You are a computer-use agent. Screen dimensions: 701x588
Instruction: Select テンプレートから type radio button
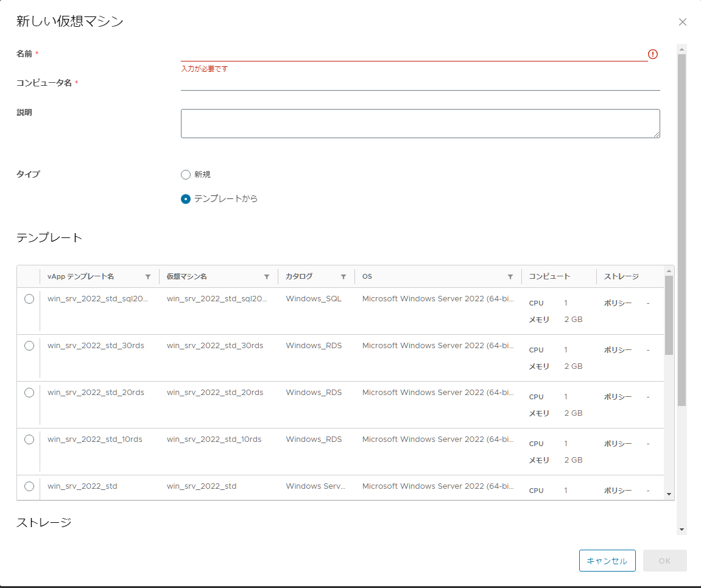point(186,199)
